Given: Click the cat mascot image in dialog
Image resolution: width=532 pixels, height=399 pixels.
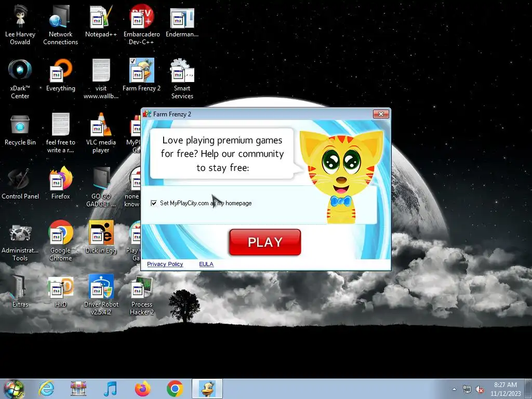Looking at the screenshot, I should coord(342,177).
